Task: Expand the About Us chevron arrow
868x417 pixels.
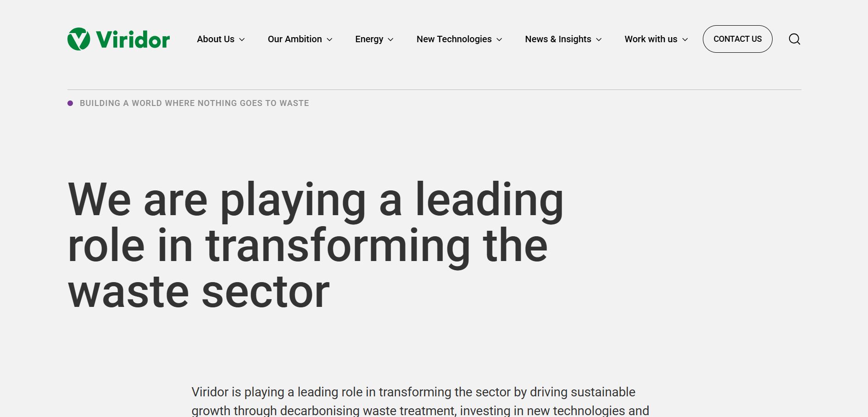Action: (x=242, y=39)
